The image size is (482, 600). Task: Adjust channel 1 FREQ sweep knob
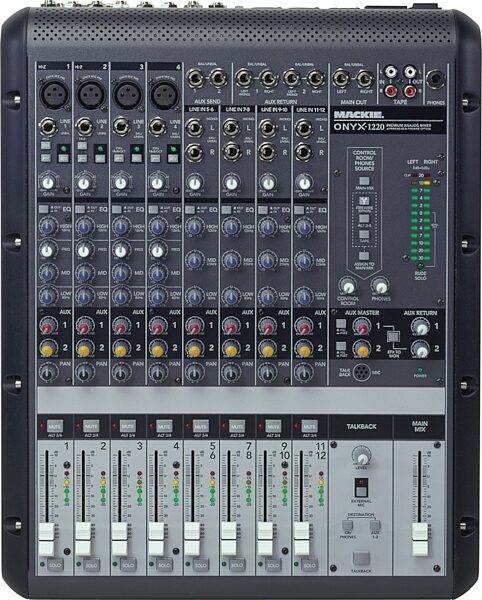[x=47, y=251]
